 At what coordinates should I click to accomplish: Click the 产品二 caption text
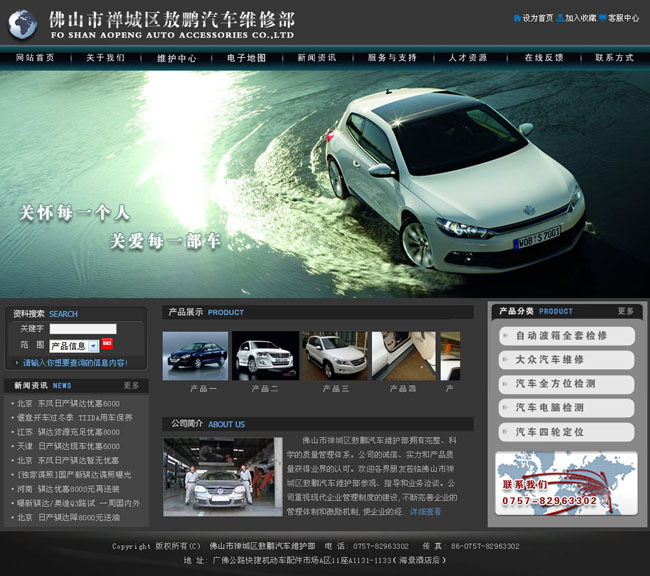click(265, 389)
